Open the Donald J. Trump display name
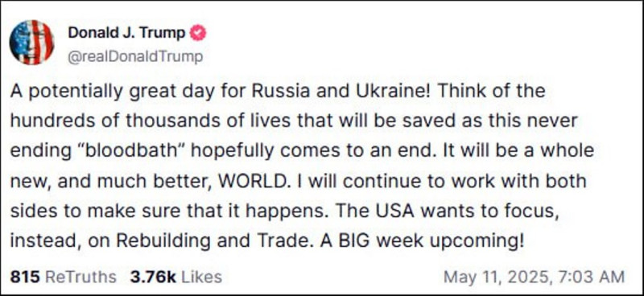This screenshot has height=296, width=644. point(126,33)
